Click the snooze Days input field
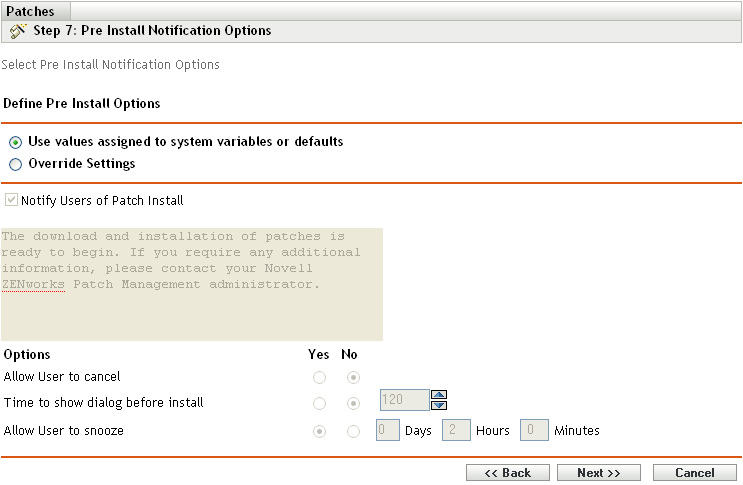The width and height of the screenshot is (743, 485). point(387,431)
